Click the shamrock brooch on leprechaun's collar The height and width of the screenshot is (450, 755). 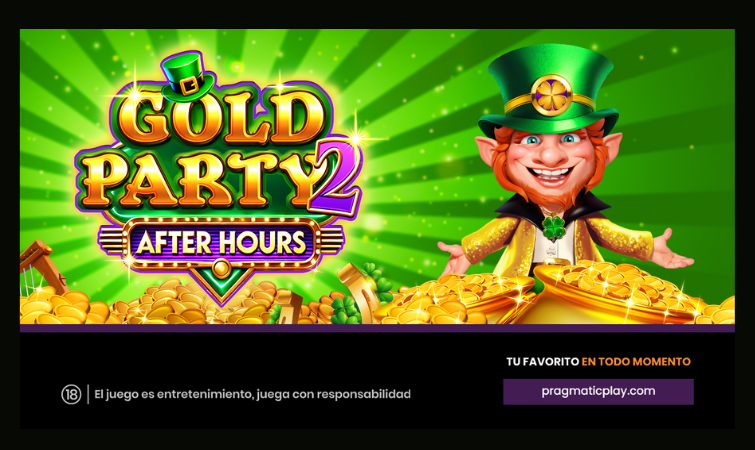554,228
